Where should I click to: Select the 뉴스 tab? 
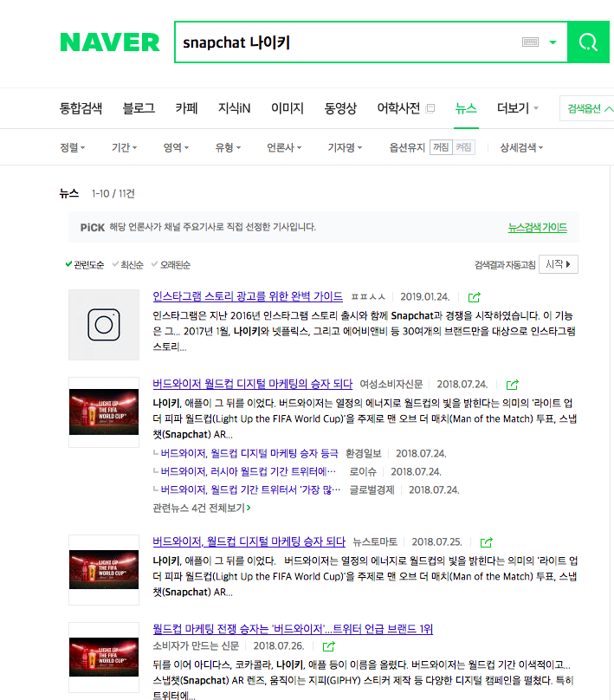click(466, 108)
